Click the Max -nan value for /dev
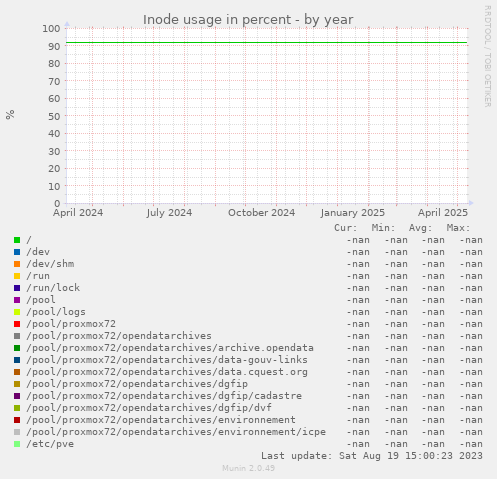 pos(471,252)
